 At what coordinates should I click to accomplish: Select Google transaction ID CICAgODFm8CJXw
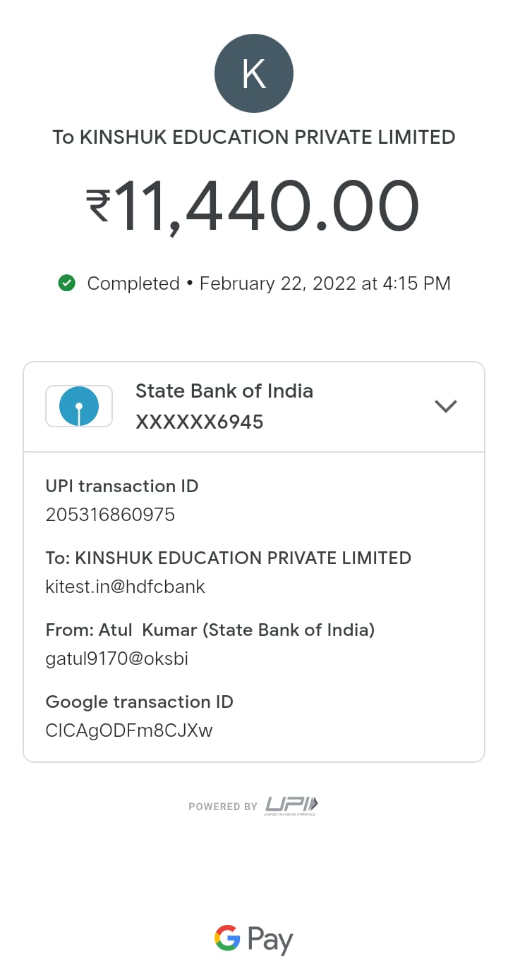tap(128, 730)
